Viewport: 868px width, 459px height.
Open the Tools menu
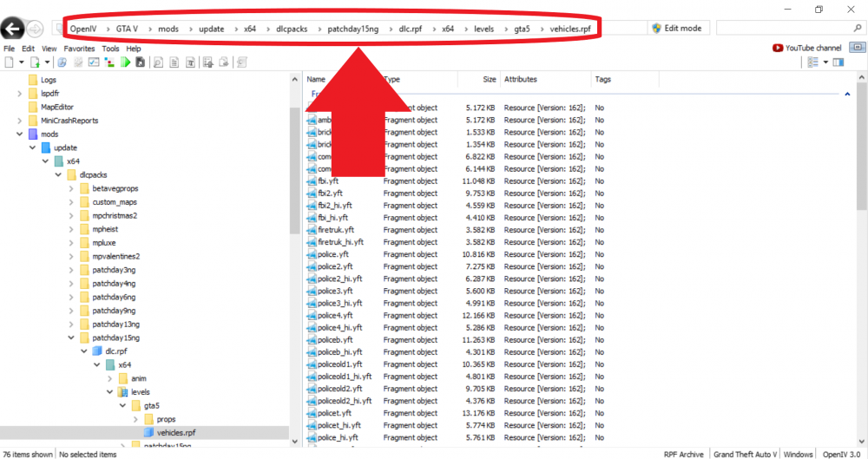coord(110,49)
